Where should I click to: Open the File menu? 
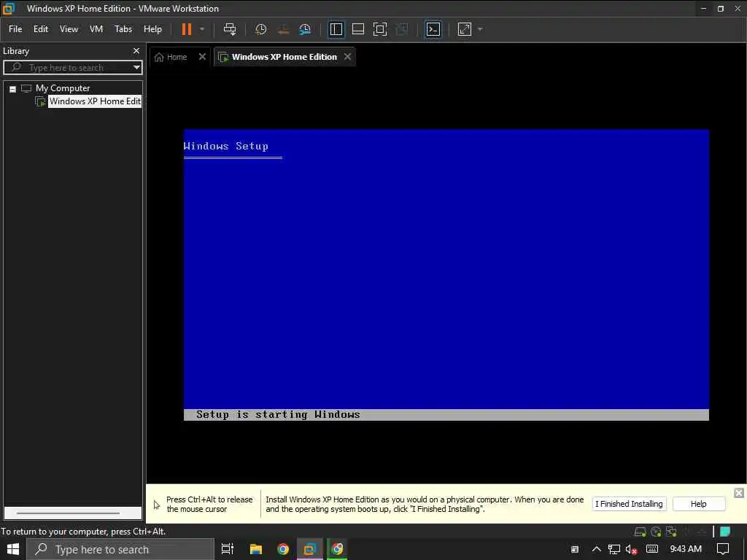(x=15, y=29)
